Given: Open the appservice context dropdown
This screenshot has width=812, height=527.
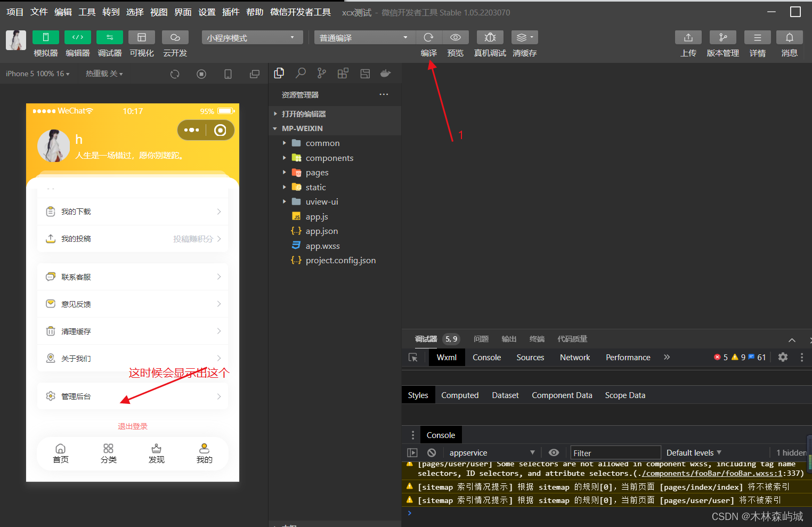Looking at the screenshot, I should click(491, 452).
